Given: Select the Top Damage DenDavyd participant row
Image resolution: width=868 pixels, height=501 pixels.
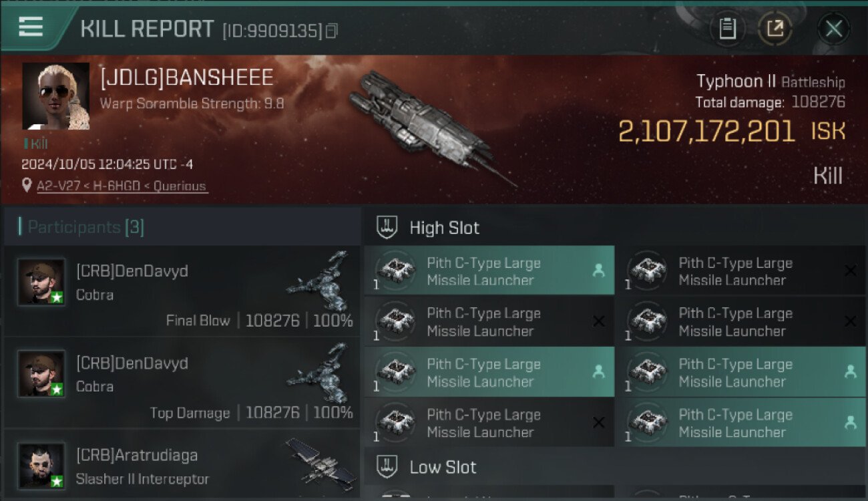Looking at the screenshot, I should point(182,383).
